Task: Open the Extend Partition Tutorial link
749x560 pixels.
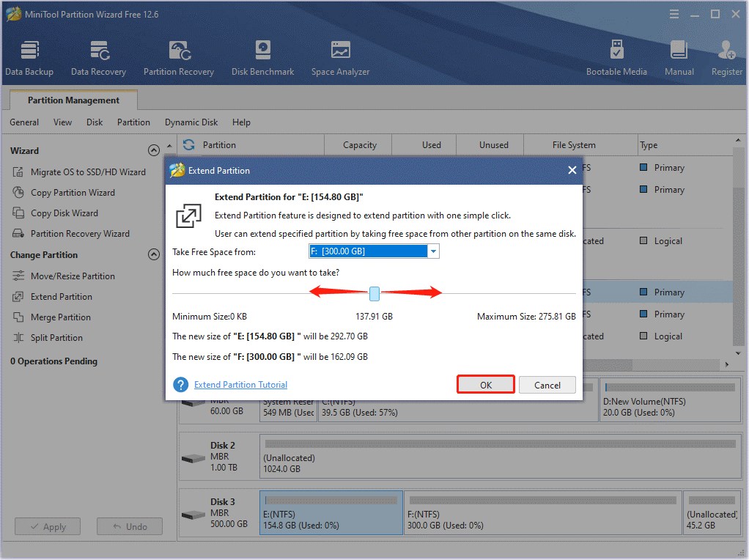Action: [x=240, y=385]
